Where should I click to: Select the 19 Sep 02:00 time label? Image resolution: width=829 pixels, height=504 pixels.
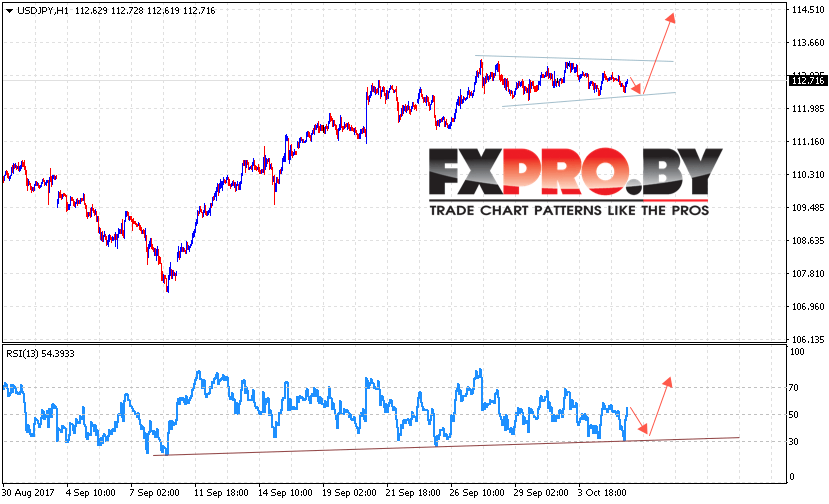[x=349, y=492]
